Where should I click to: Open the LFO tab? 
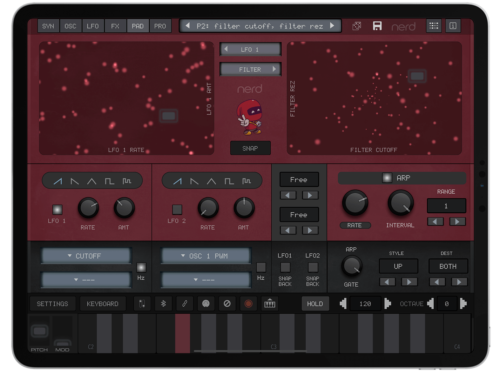coord(93,26)
